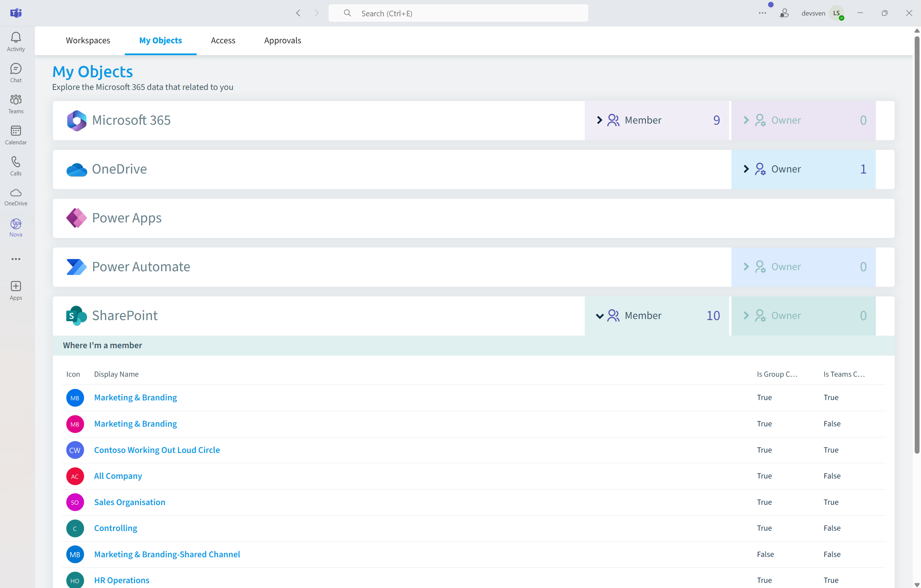
Task: Open Contoso Working Out Loud Circle link
Action: coord(157,450)
